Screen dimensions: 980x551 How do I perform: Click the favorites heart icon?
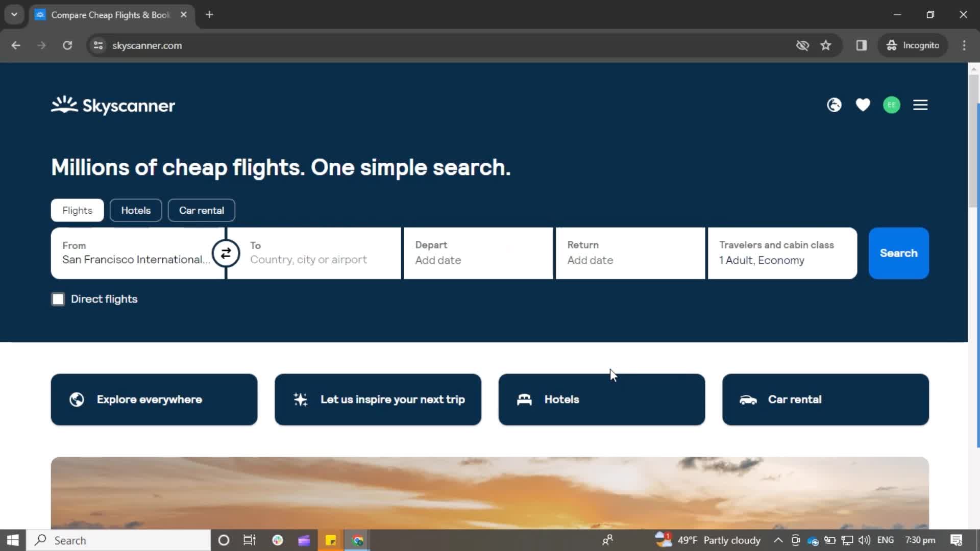tap(863, 105)
